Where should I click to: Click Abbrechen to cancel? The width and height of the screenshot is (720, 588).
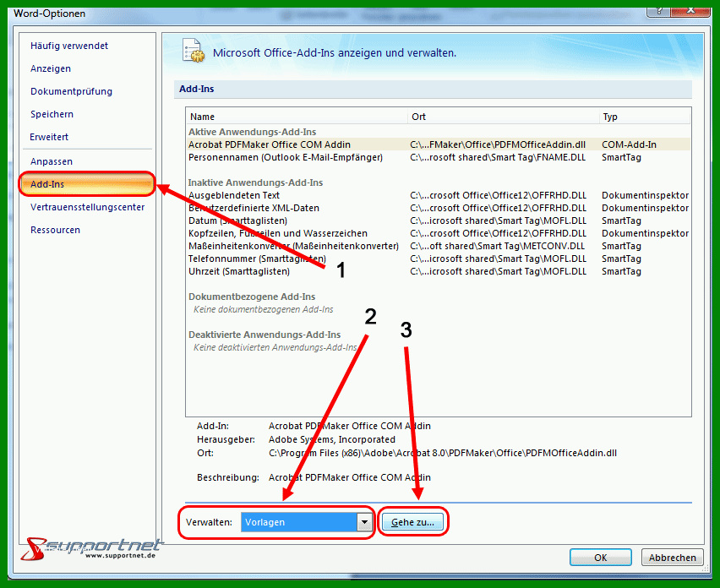(672, 558)
